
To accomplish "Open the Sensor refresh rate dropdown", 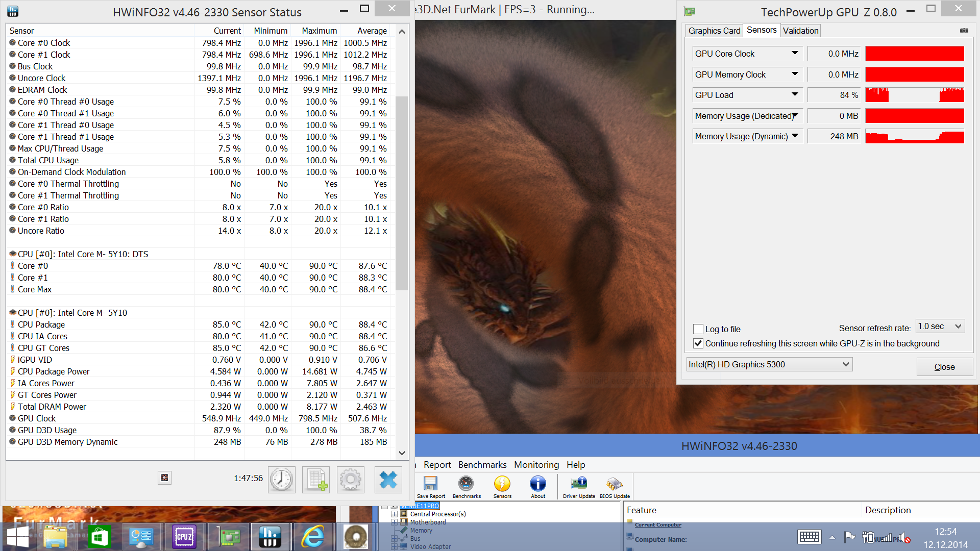I will click(x=940, y=326).
